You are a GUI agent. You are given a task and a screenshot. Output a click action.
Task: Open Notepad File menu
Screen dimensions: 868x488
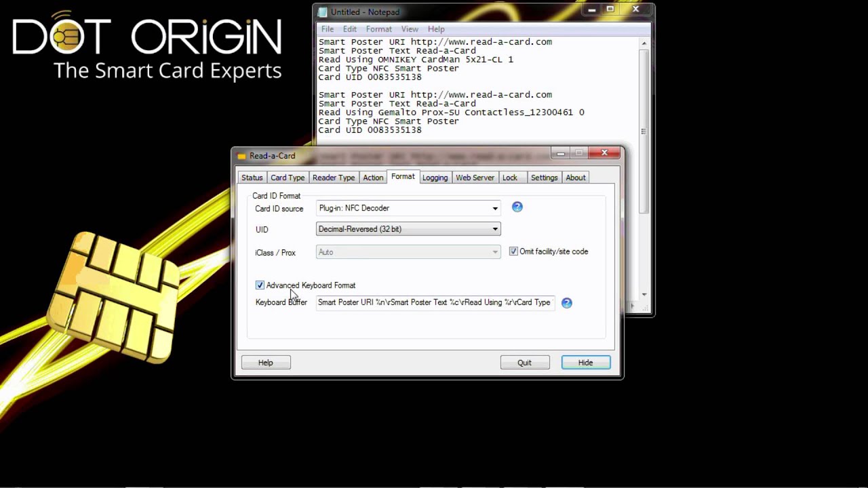[328, 29]
